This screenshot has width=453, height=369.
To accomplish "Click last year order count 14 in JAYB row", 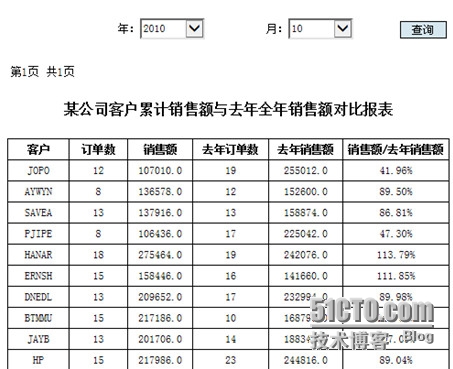I will point(231,339).
